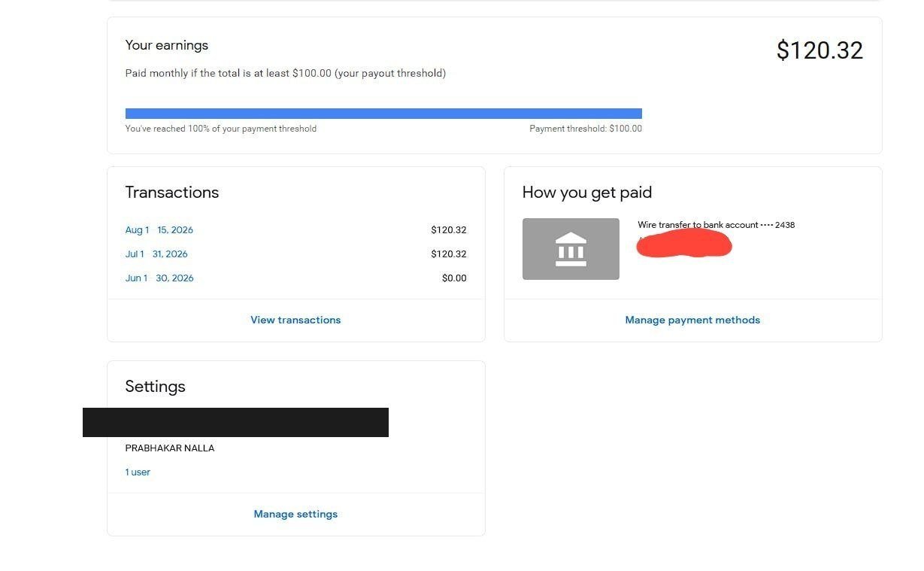Click the Settings heading
Viewport: 924px width, 571px height.
point(155,387)
